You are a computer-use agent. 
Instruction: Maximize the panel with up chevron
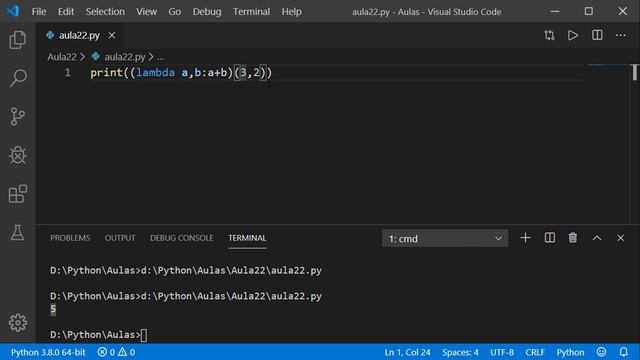coord(597,238)
